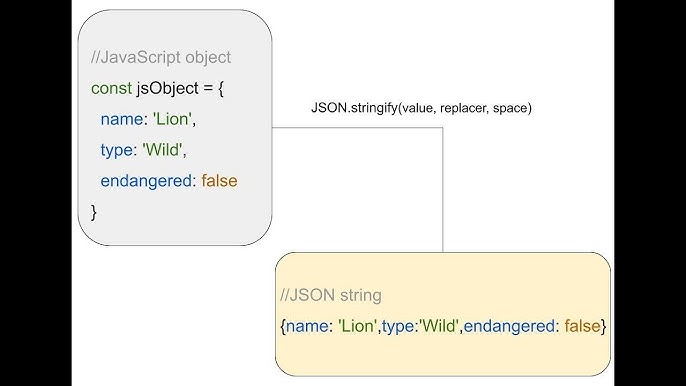
Task: Select the 'const' keyword
Action: pyautogui.click(x=111, y=88)
